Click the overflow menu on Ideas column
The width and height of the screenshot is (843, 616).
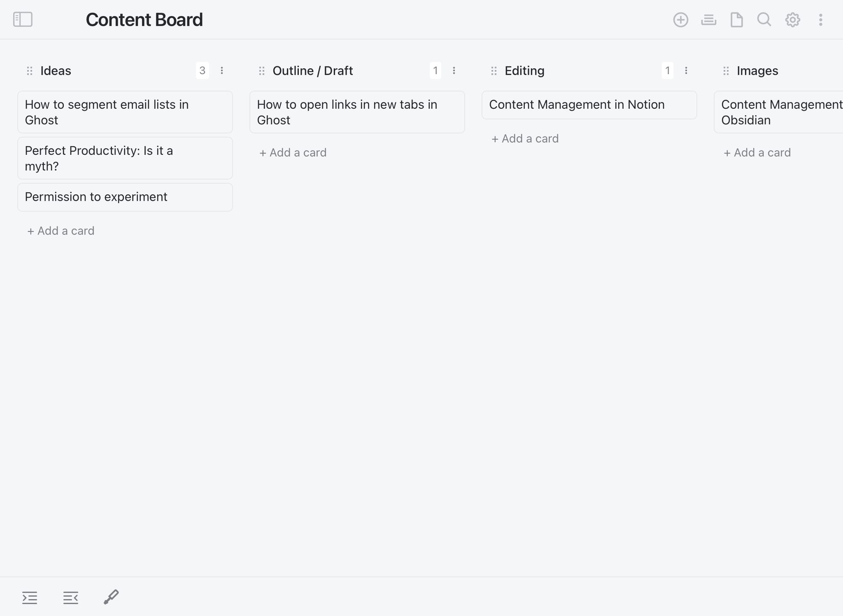point(222,71)
